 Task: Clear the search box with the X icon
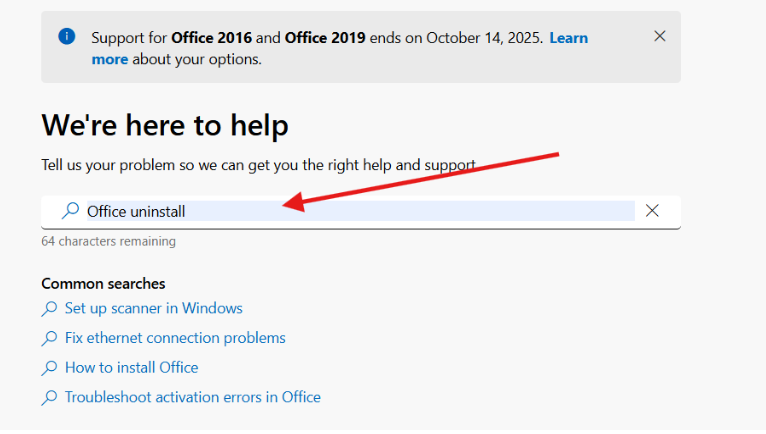[652, 211]
